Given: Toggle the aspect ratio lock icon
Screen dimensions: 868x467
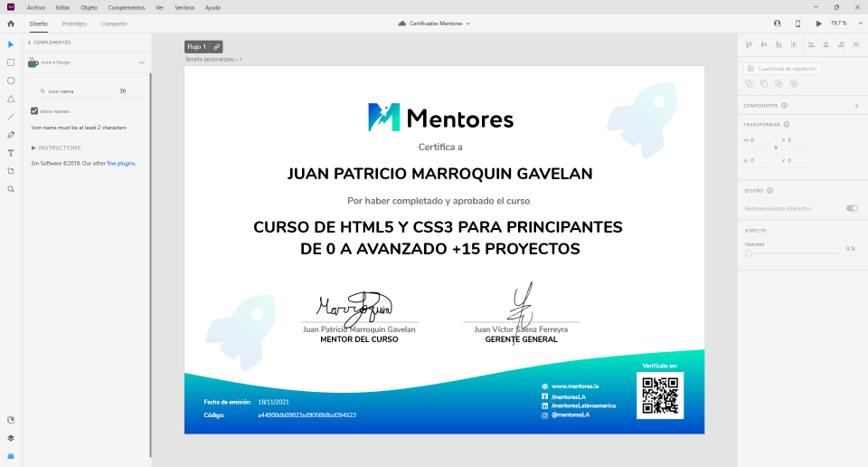Looking at the screenshot, I should tap(776, 147).
